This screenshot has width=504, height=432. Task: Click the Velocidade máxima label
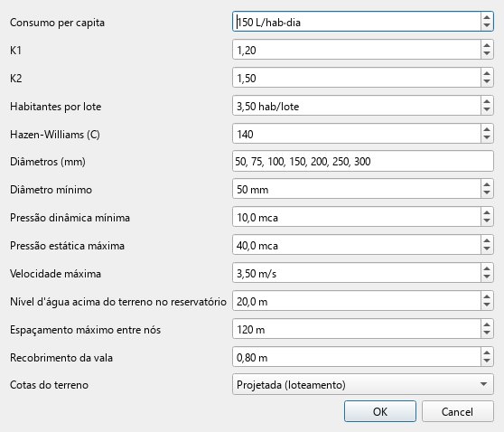56,274
